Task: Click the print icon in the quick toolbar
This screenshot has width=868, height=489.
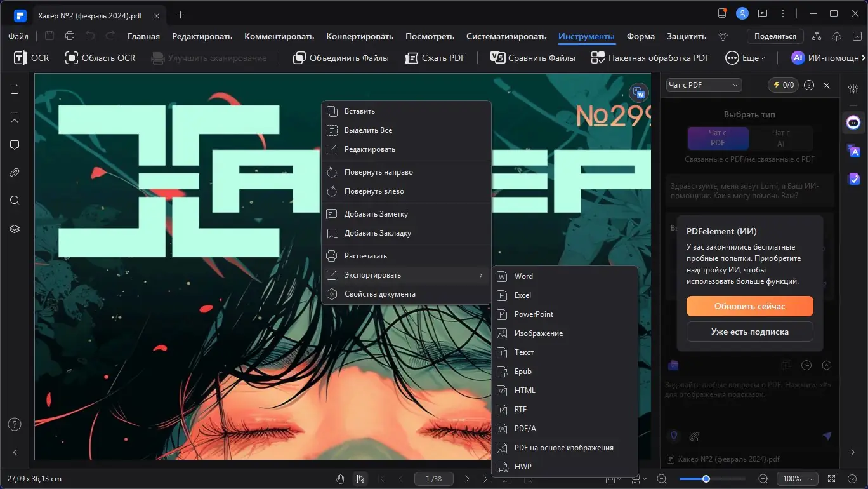Action: point(70,36)
